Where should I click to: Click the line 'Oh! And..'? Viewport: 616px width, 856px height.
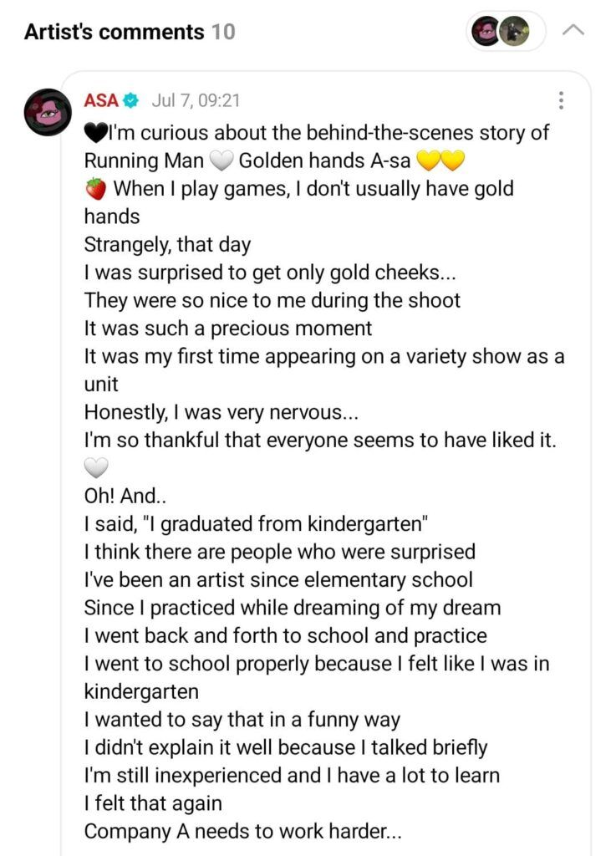click(125, 496)
